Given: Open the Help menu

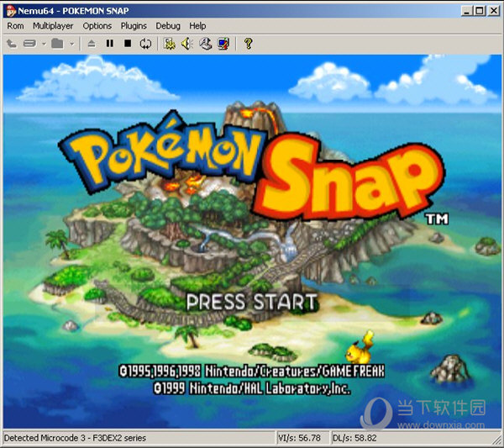Looking at the screenshot, I should [197, 26].
